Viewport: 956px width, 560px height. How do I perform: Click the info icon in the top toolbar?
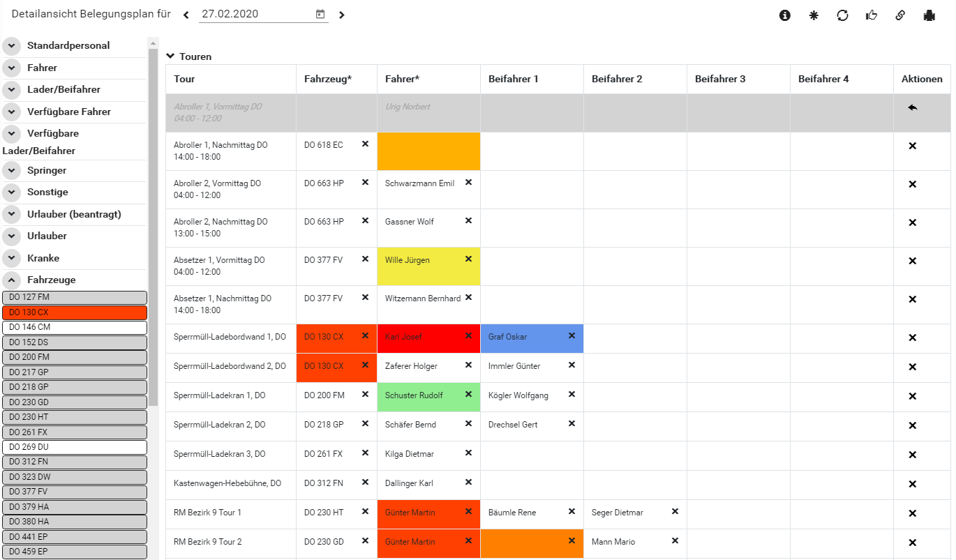point(785,15)
